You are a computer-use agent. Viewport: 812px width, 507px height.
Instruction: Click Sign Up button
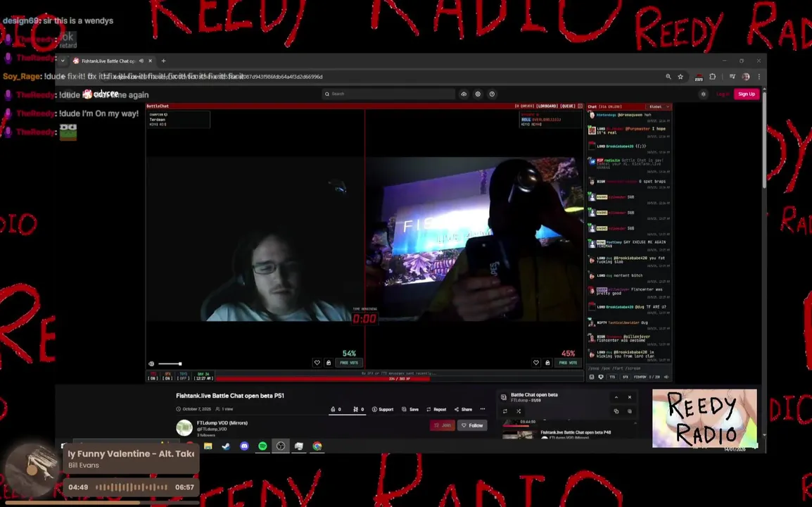(x=747, y=94)
